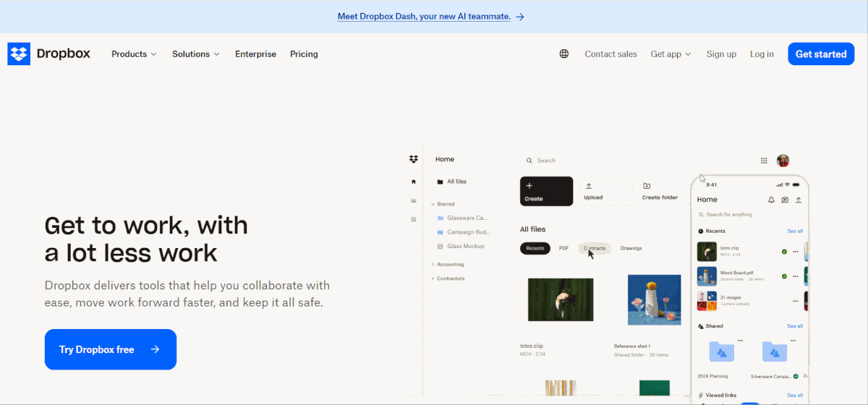Click See all next to Viewed links
Viewport: 868px width, 405px height.
(795, 395)
